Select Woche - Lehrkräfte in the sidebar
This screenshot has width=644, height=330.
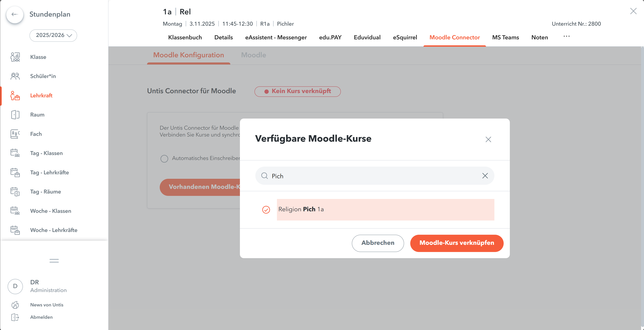click(53, 230)
